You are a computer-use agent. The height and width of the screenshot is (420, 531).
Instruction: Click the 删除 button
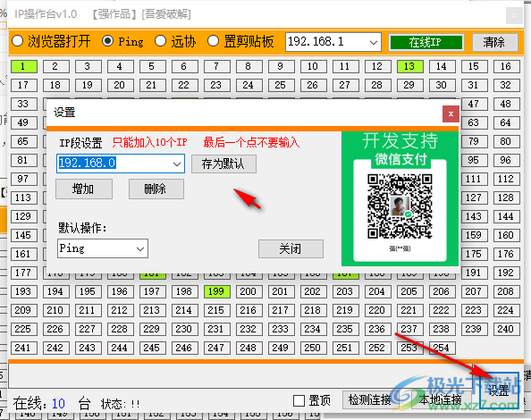[156, 189]
